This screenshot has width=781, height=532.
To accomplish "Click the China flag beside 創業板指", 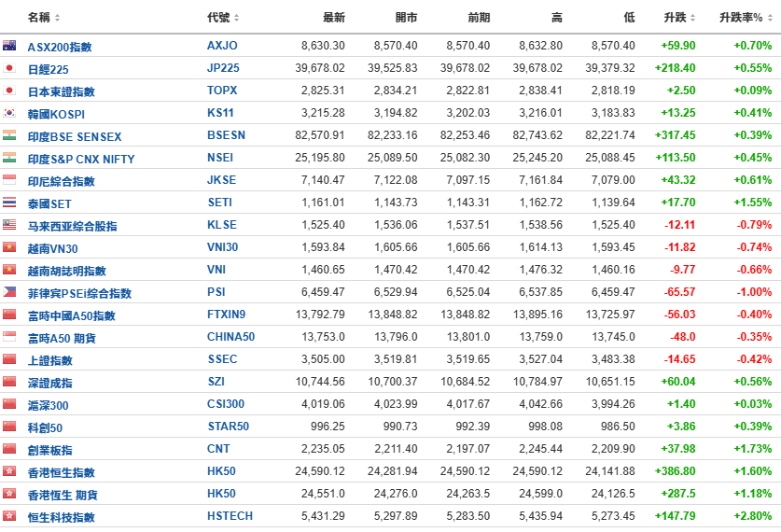I will point(9,449).
